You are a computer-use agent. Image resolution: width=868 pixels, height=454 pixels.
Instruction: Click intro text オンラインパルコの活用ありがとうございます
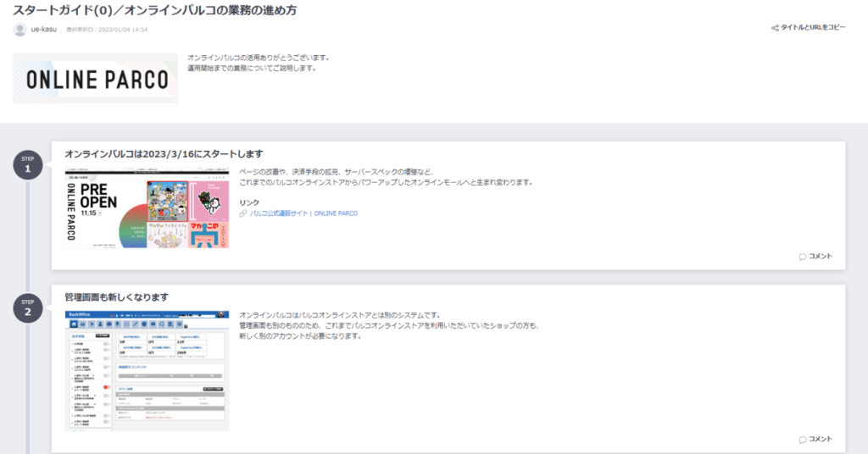pos(259,58)
